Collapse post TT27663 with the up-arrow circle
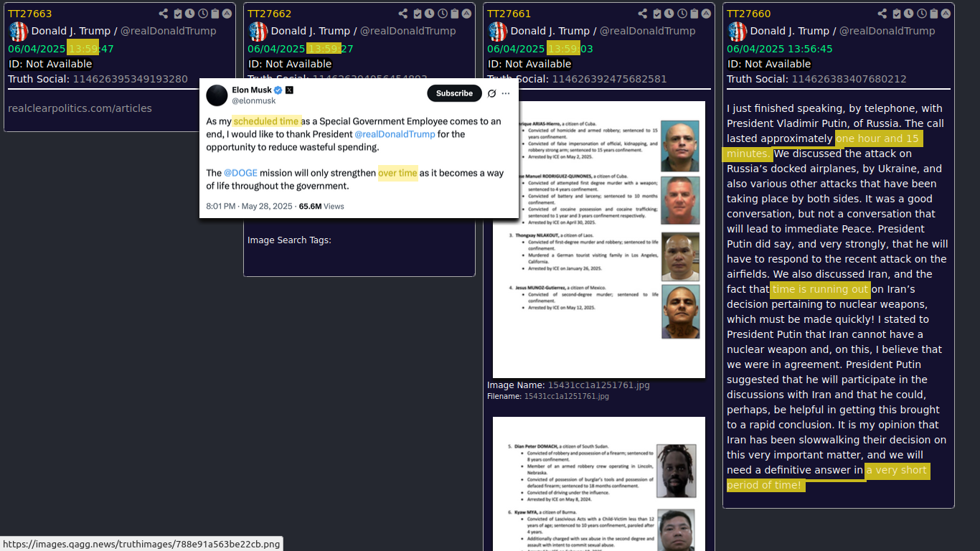This screenshot has height=551, width=980. point(227,14)
